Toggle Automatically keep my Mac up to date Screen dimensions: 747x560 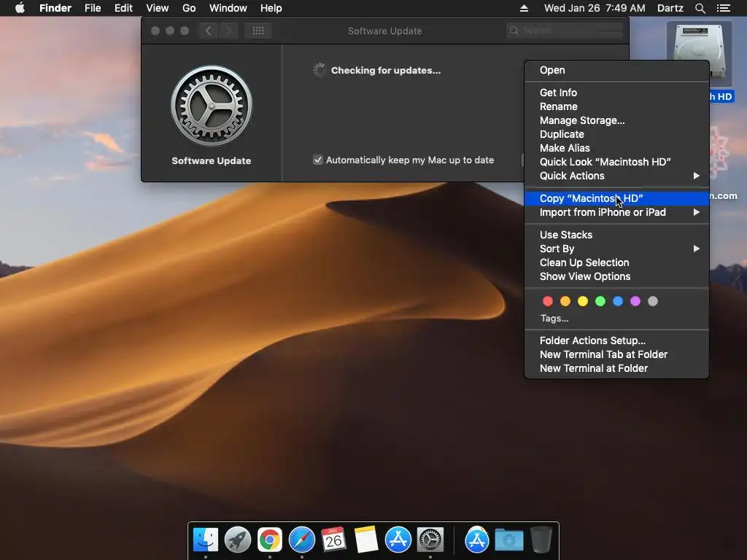click(318, 160)
